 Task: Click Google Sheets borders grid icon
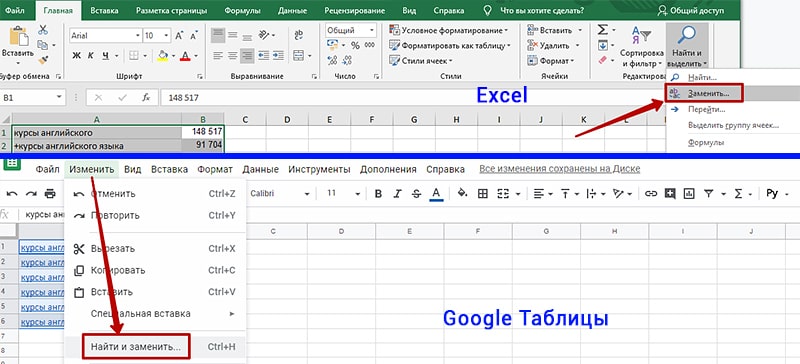(x=482, y=194)
